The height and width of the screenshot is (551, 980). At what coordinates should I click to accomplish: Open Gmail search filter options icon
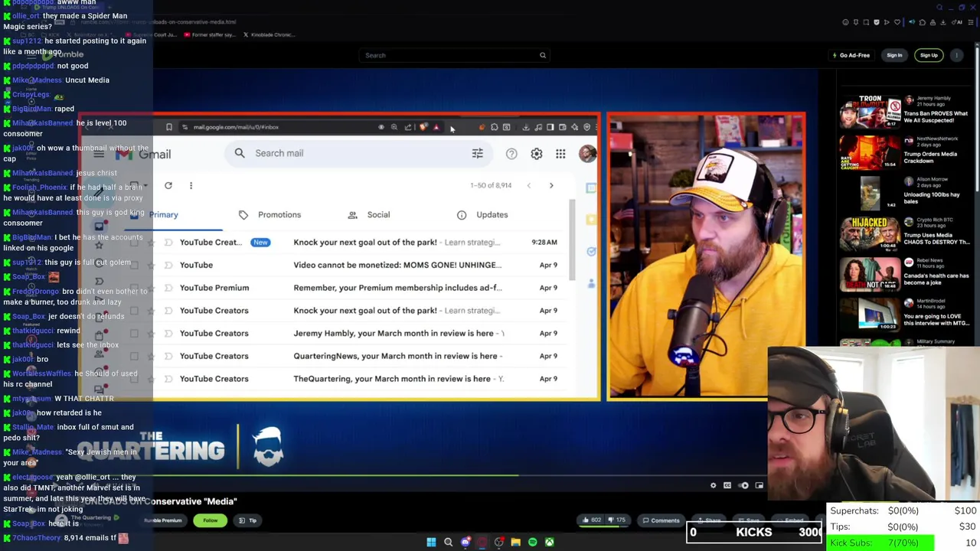click(477, 154)
